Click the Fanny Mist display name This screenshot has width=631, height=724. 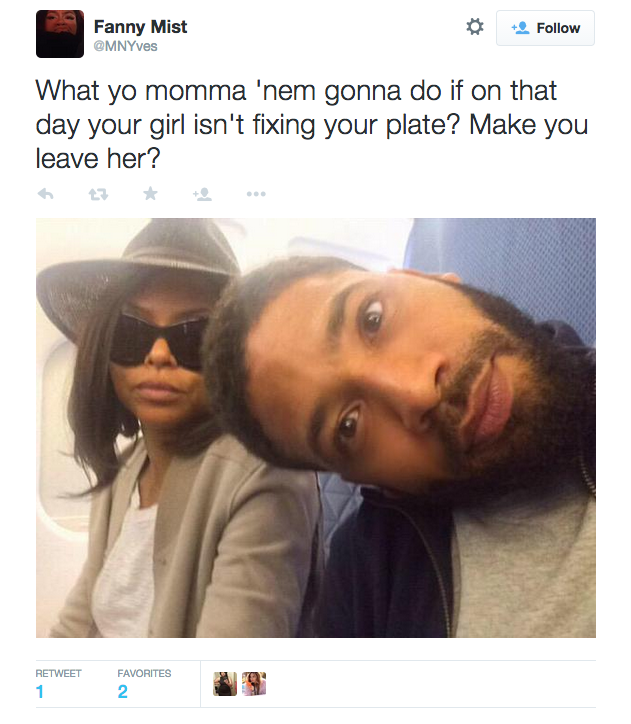[x=140, y=27]
